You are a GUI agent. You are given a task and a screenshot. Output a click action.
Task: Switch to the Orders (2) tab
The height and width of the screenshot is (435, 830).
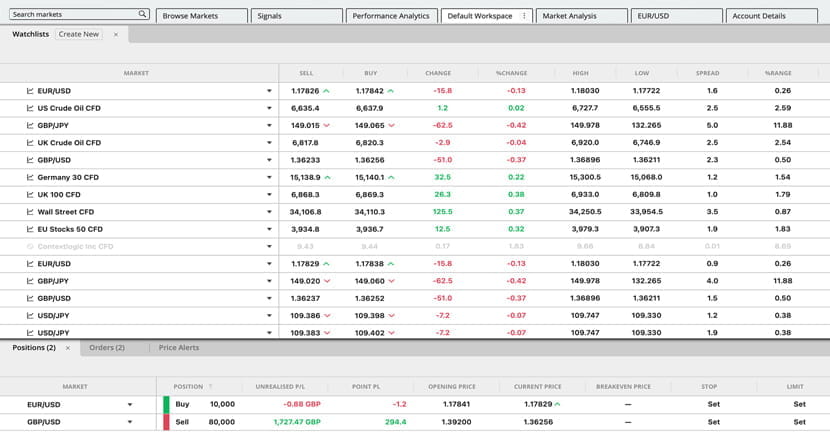pyautogui.click(x=107, y=348)
